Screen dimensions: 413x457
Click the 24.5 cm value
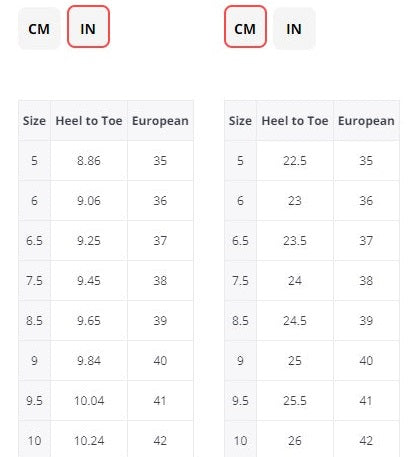pyautogui.click(x=295, y=321)
